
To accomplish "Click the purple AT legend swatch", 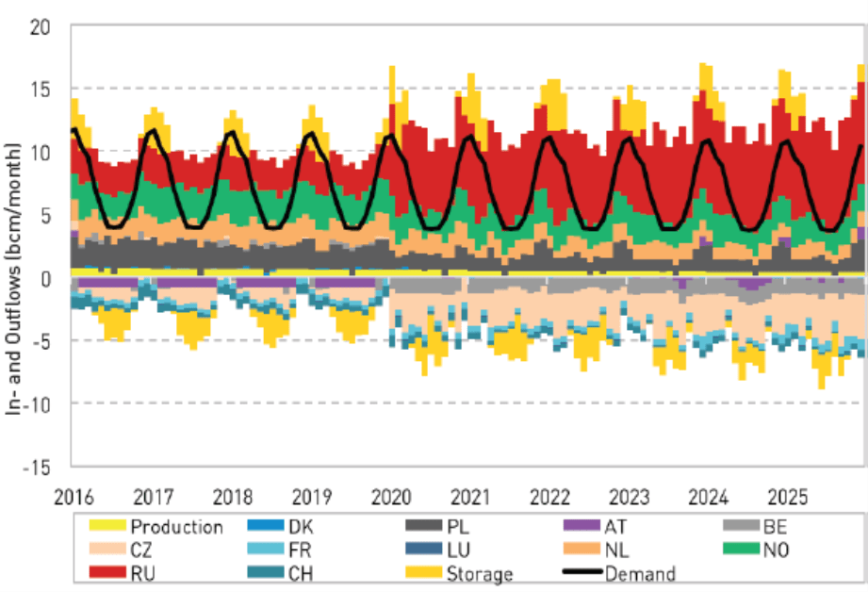I will [x=581, y=526].
